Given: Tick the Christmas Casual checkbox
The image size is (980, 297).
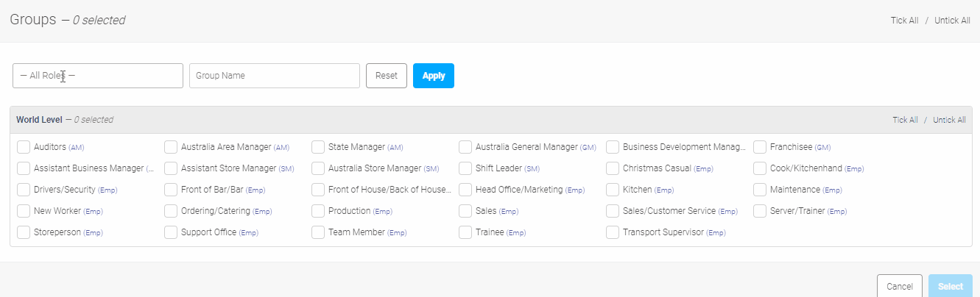Looking at the screenshot, I should pyautogui.click(x=613, y=168).
